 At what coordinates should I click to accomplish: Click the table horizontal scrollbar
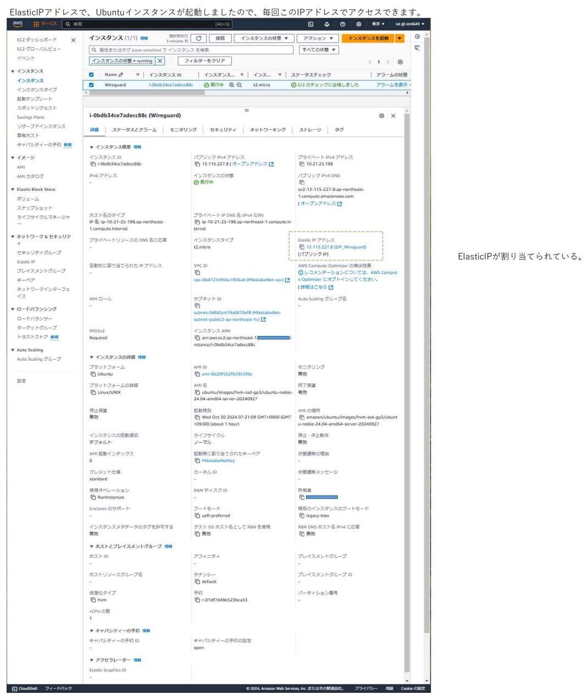click(x=147, y=93)
